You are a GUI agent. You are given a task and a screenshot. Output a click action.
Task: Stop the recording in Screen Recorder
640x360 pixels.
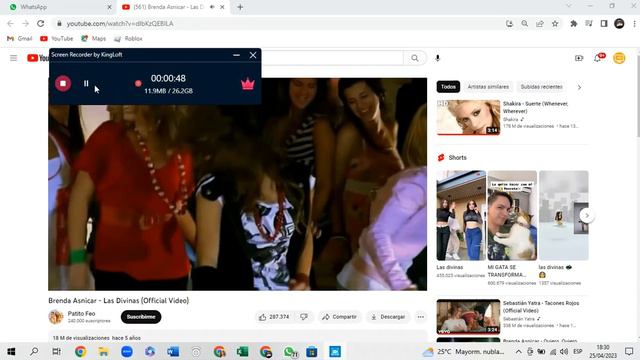tap(63, 83)
